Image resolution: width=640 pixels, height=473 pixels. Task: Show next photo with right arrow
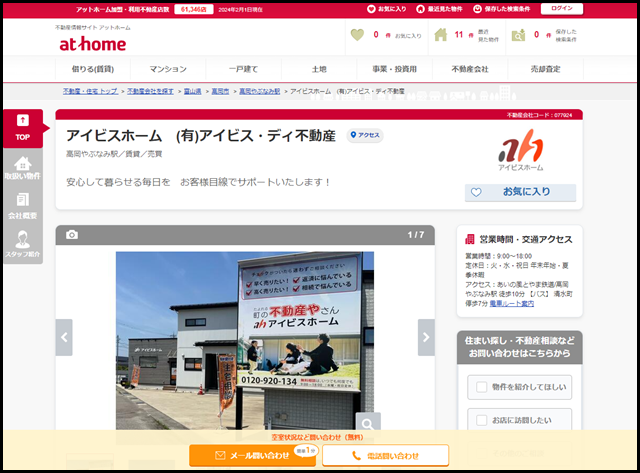[426, 338]
